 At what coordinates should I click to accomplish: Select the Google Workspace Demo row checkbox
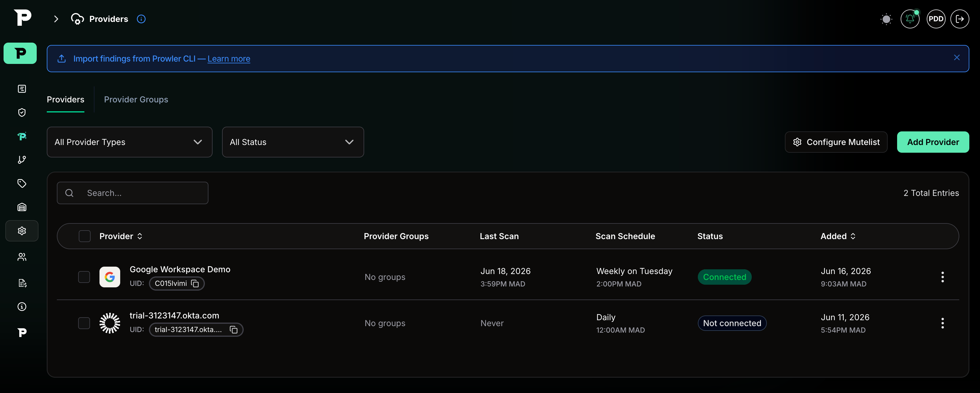click(x=84, y=277)
